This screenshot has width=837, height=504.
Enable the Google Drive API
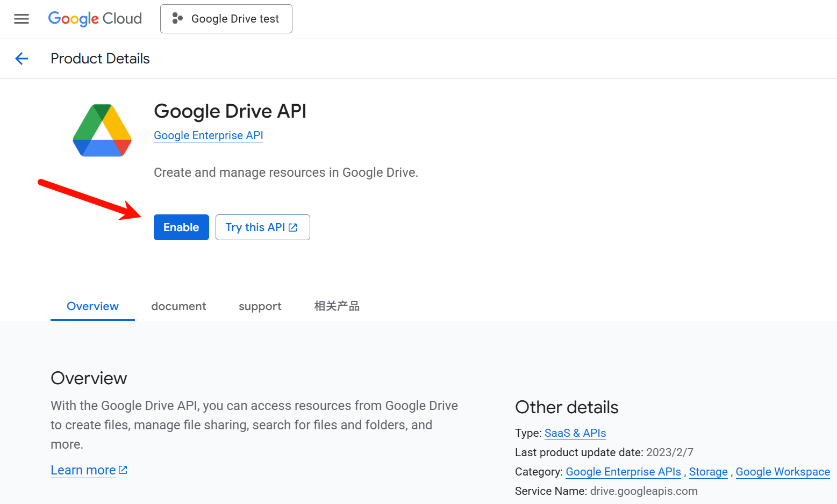(x=181, y=227)
